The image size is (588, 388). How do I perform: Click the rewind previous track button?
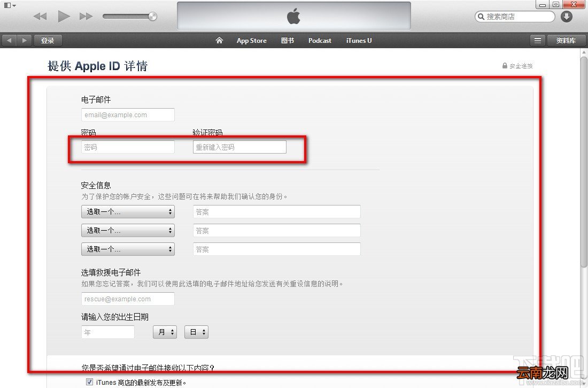40,16
